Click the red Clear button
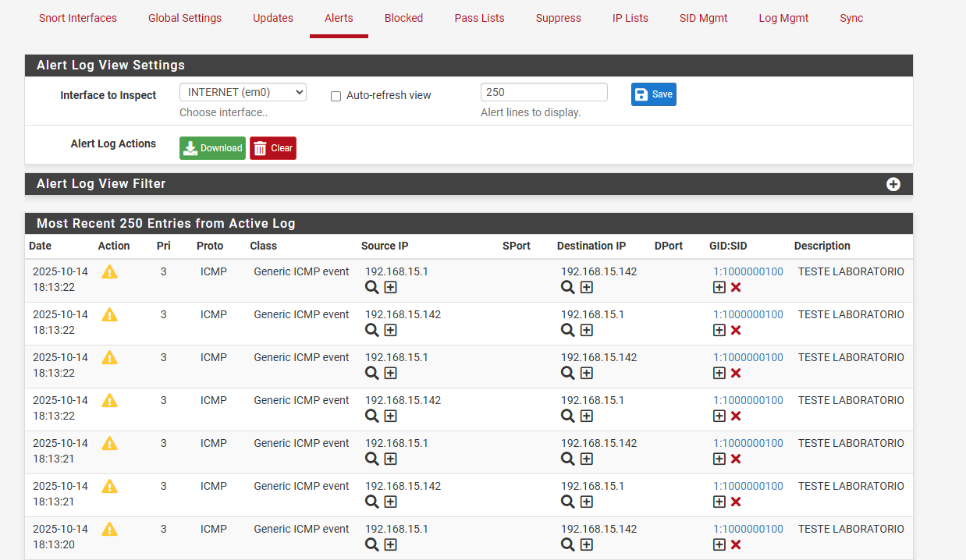Image resolution: width=966 pixels, height=560 pixels. 273,148
